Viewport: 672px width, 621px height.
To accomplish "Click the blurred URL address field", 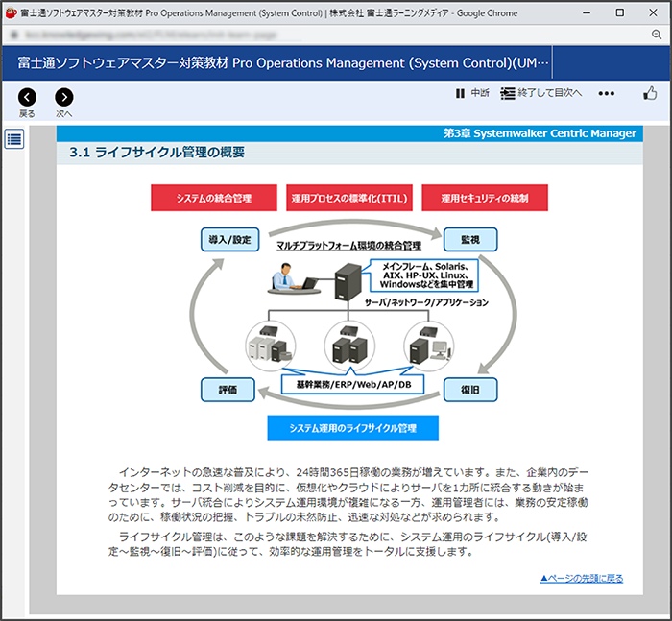I will (x=152, y=35).
